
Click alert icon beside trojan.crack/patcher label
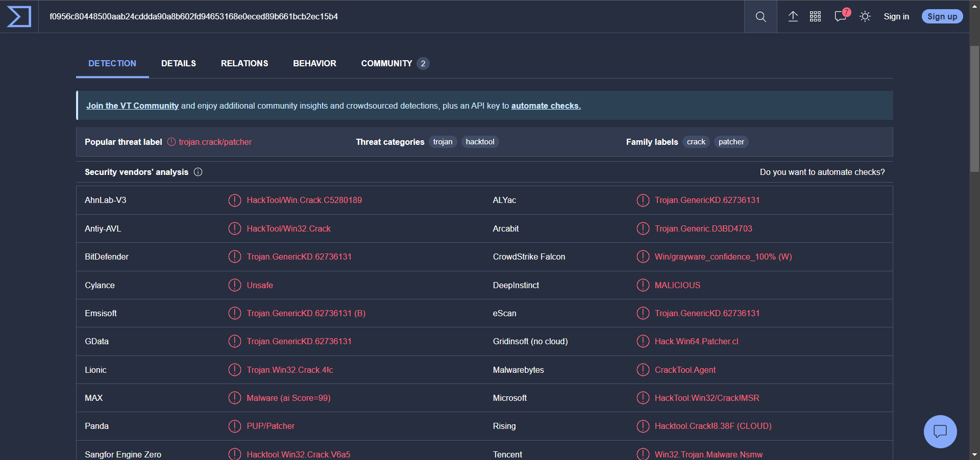171,142
